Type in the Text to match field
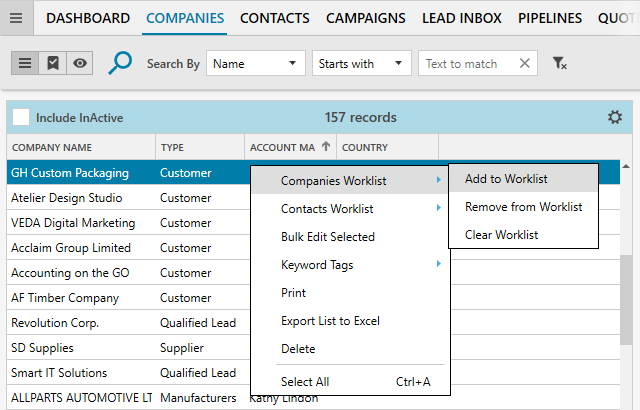This screenshot has height=410, width=640. [x=466, y=64]
